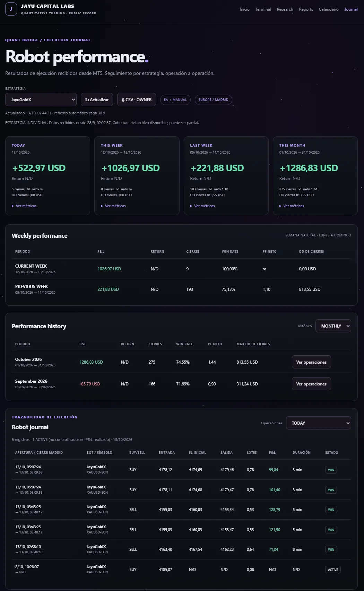Open the MONTHLY history dropdown
The image size is (364, 591).
(x=333, y=326)
